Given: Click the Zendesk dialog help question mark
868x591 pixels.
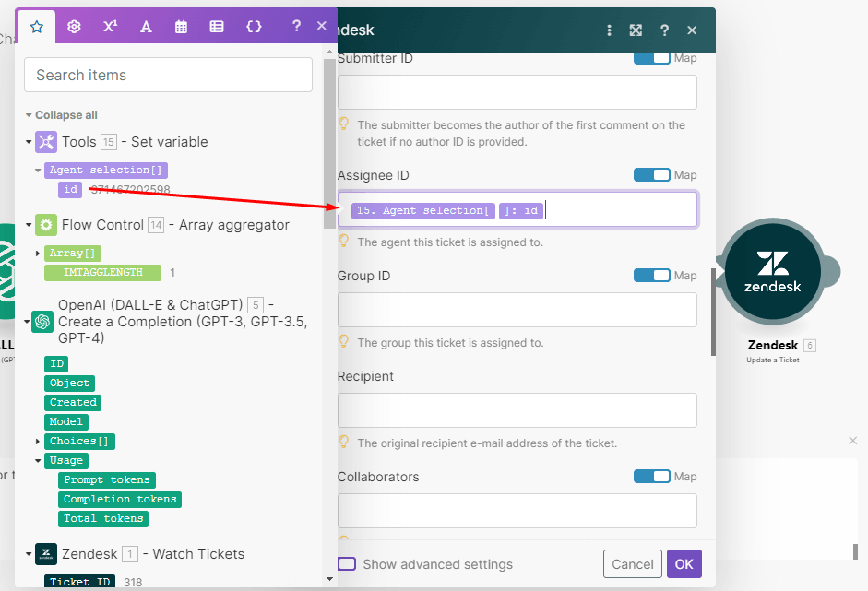Looking at the screenshot, I should point(664,30).
